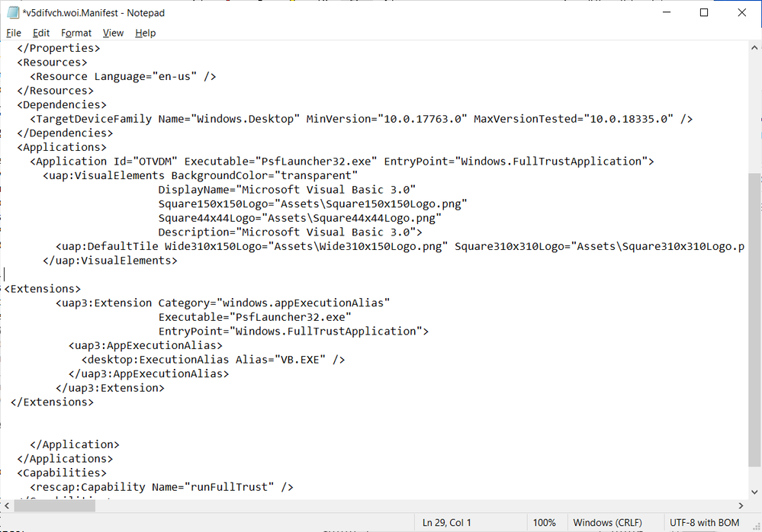Screen dimensions: 762x532
Task: Click the <Capabilities> opening tag line
Action: click(62, 473)
